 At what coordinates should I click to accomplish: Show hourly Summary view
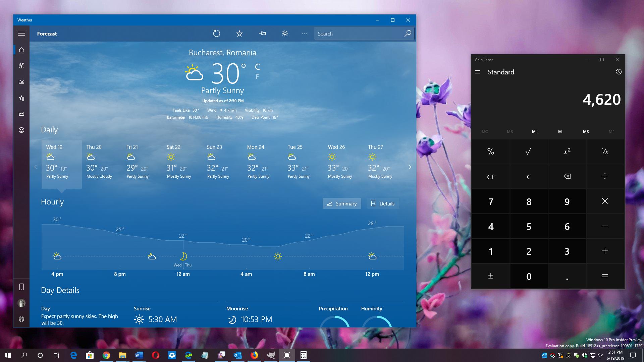click(x=342, y=203)
